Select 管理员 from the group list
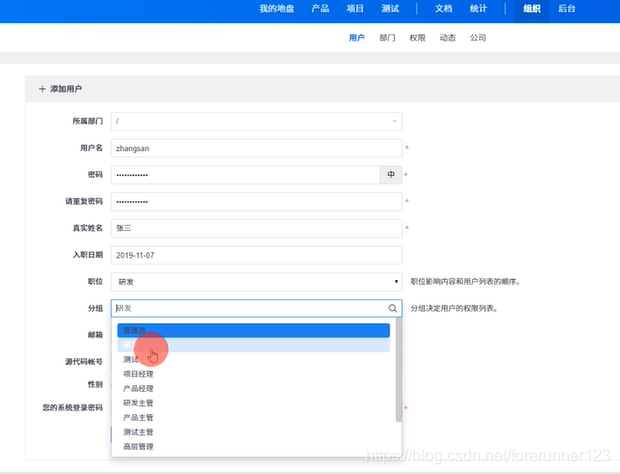Viewport: 620px width, 474px height. (x=253, y=330)
